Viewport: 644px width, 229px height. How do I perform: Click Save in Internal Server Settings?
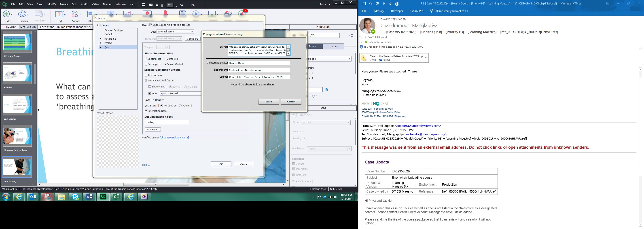pyautogui.click(x=269, y=102)
